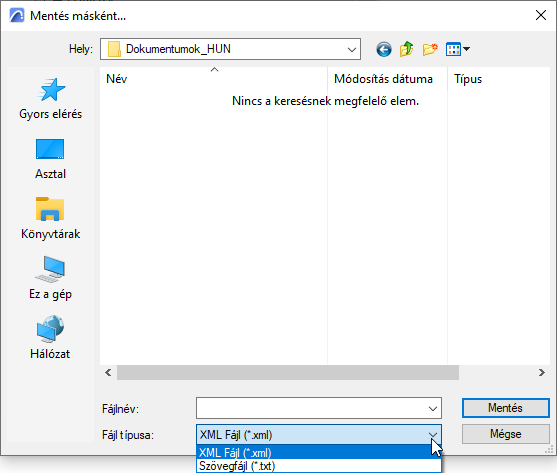
Task: Expand the Fájlnév history dropdown
Action: [x=433, y=408]
